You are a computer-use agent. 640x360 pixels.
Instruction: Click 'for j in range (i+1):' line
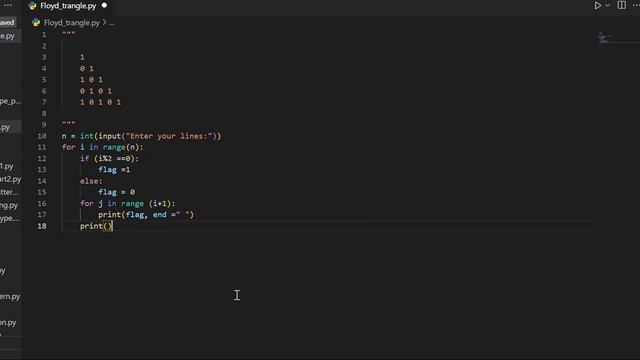[127, 203]
